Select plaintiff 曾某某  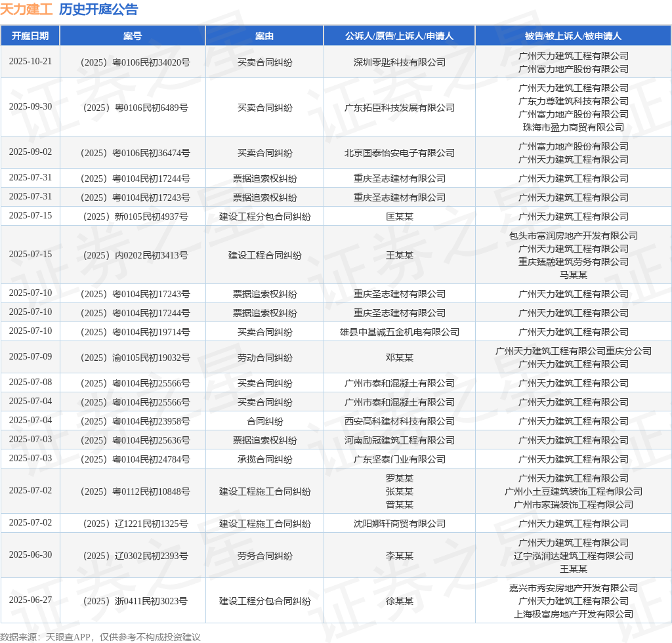pyautogui.click(x=400, y=505)
